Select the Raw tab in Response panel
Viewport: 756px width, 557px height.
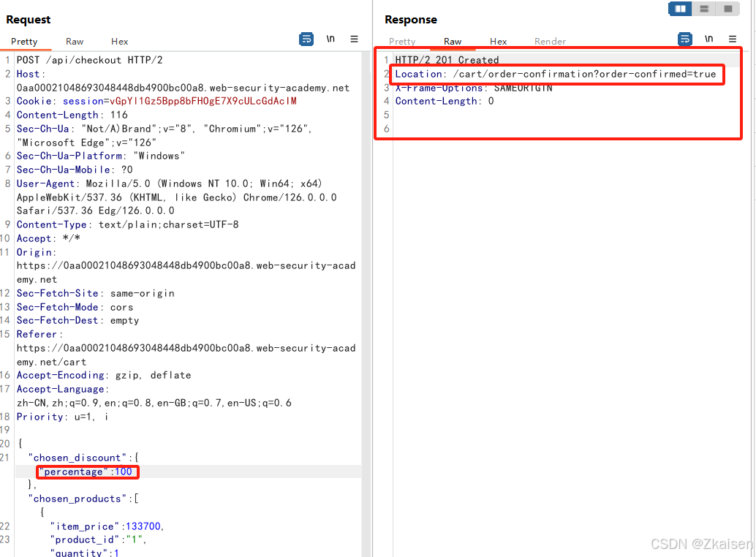coord(453,42)
